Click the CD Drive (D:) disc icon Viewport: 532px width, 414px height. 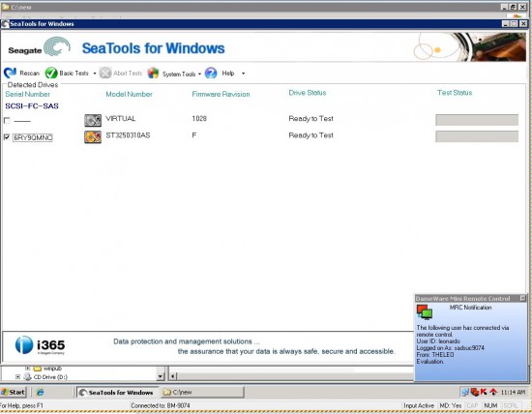point(27,376)
